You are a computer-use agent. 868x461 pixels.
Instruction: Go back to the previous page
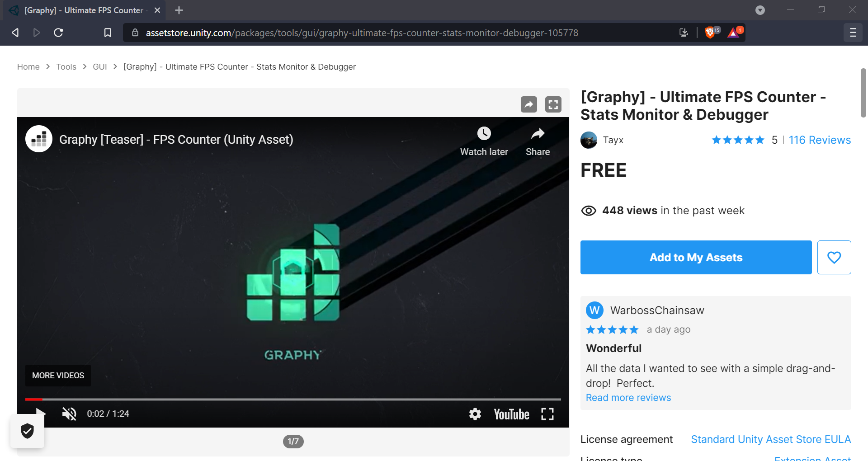[15, 33]
